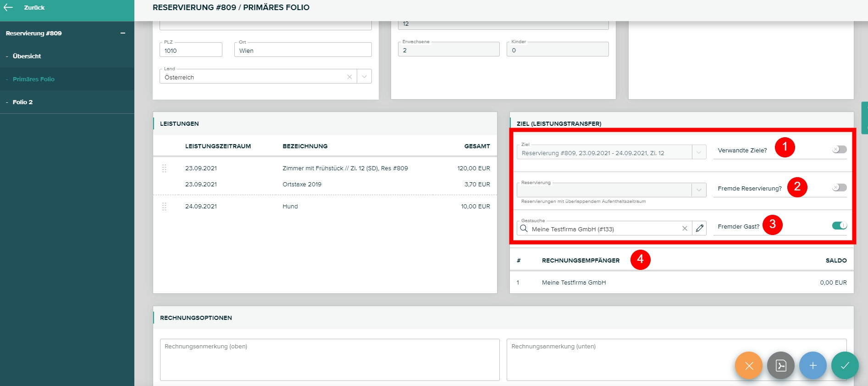Image resolution: width=868 pixels, height=386 pixels.
Task: Edit guest Meine Testfirma with pencil icon
Action: 699,228
